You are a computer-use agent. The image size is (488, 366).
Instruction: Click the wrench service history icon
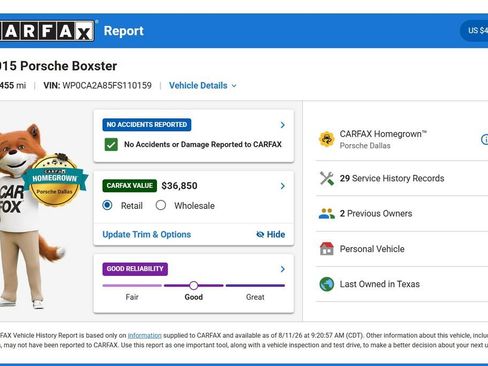click(x=327, y=178)
